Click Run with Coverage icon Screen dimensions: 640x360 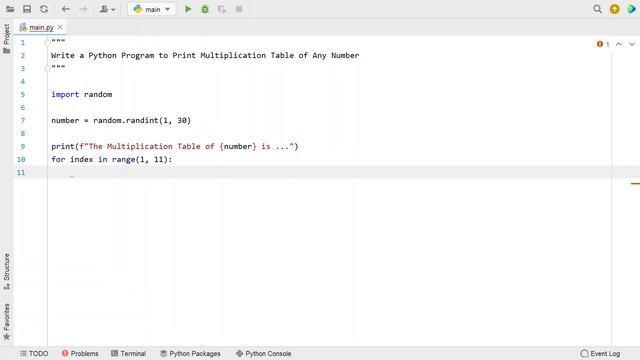(x=222, y=9)
